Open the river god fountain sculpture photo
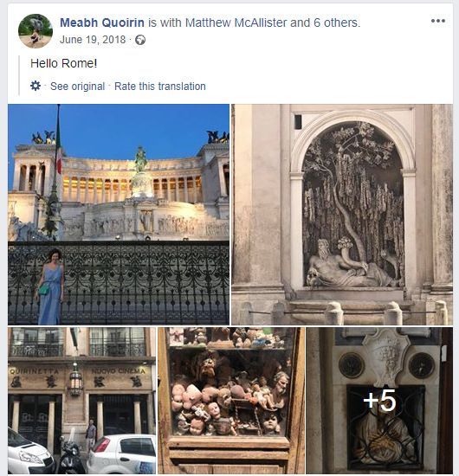This screenshot has height=476, width=459. [x=342, y=215]
